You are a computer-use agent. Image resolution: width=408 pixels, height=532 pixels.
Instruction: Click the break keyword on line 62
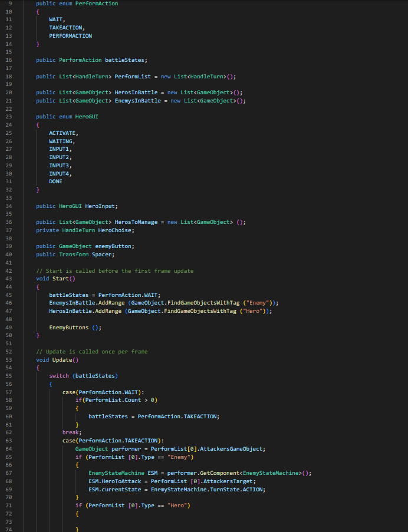coord(70,432)
